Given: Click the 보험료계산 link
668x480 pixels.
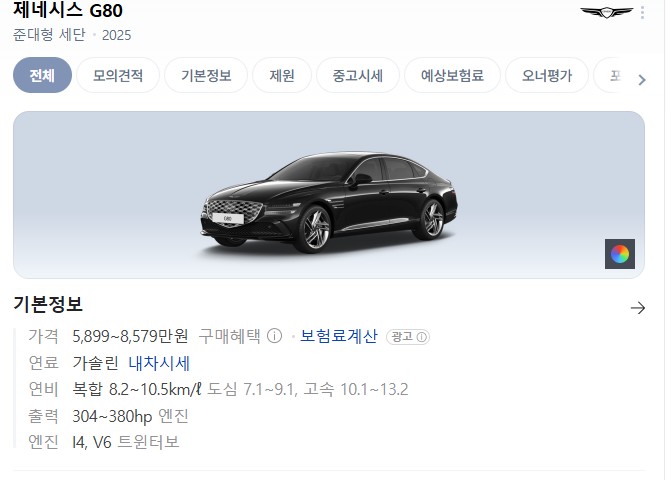Looking at the screenshot, I should pos(339,336).
